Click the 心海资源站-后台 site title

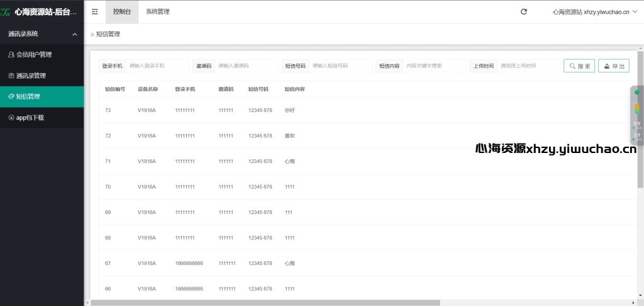[x=45, y=13]
